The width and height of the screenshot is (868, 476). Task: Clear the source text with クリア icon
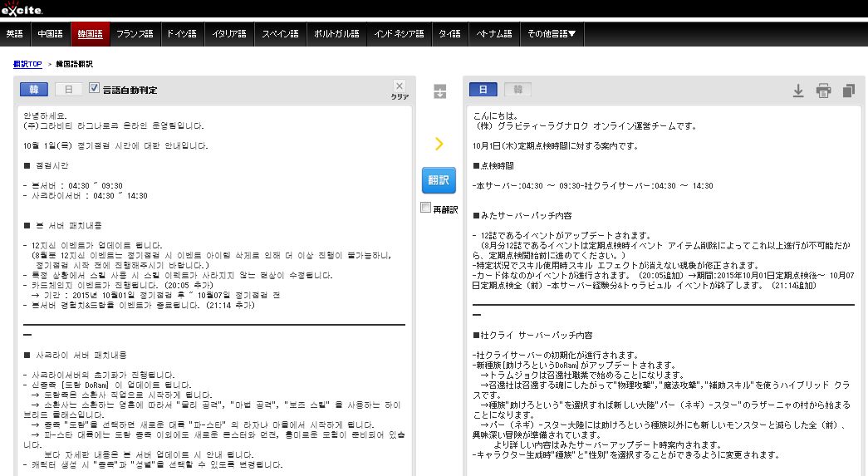click(x=400, y=89)
